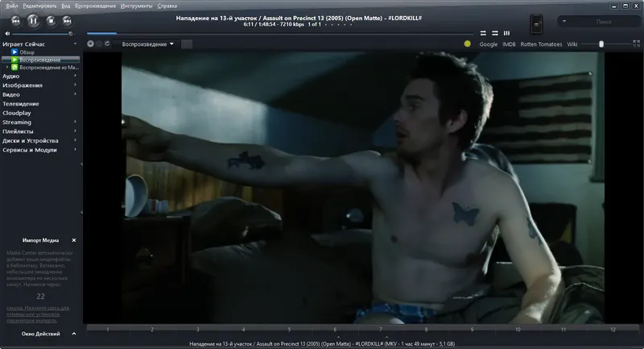The image size is (644, 349).
Task: Select Обзор in the sidebar tree
Action: (27, 52)
